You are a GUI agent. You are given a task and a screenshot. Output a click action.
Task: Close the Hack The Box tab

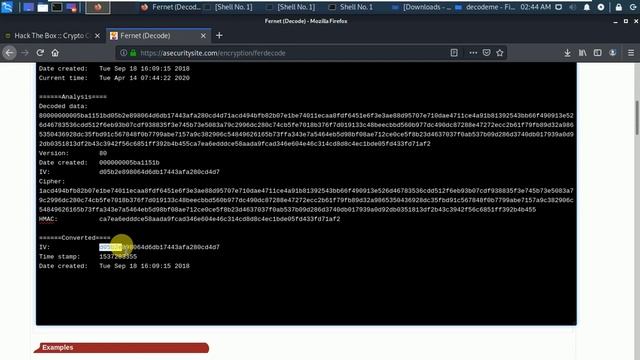point(97,36)
